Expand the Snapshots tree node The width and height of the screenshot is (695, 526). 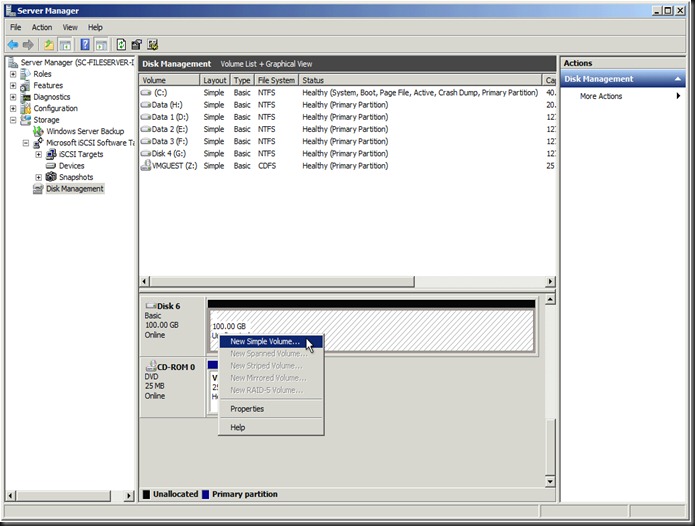pos(38,177)
